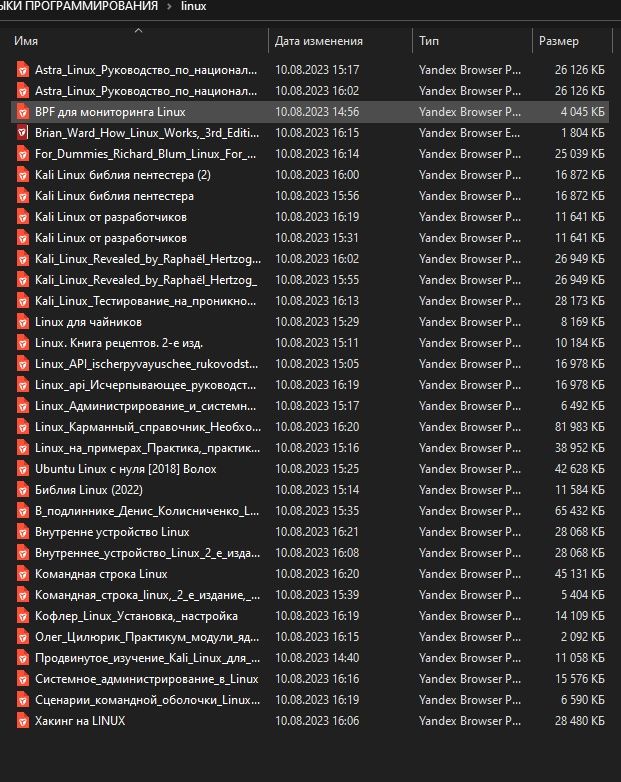The image size is (621, 782).
Task: Click the icon beside Библия Linux (2022)
Action: (x=22, y=490)
